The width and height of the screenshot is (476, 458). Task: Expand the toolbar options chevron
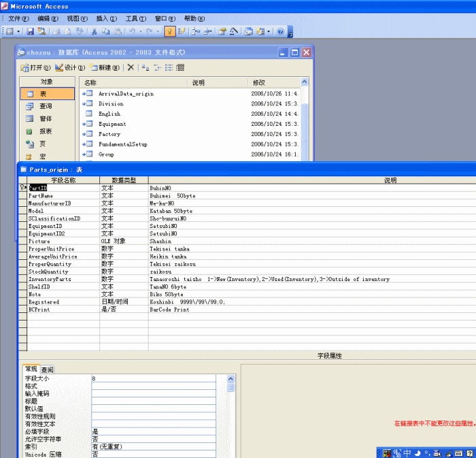click(x=290, y=32)
